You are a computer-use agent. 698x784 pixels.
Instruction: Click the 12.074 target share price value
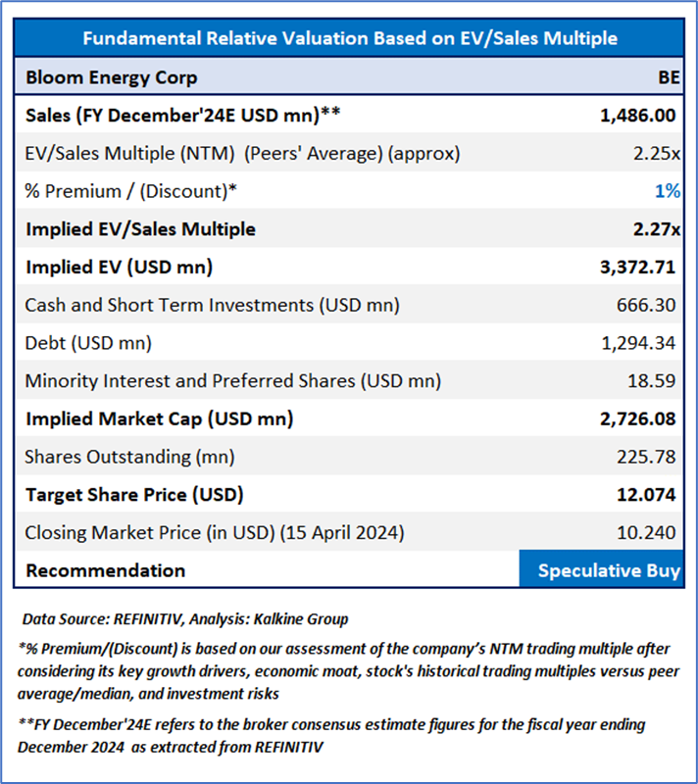pyautogui.click(x=644, y=494)
